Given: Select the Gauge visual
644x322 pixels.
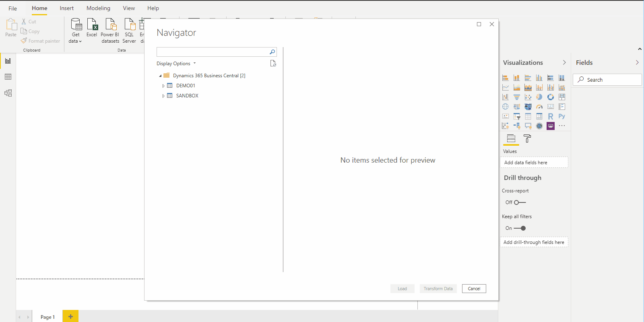Looking at the screenshot, I should click(539, 107).
